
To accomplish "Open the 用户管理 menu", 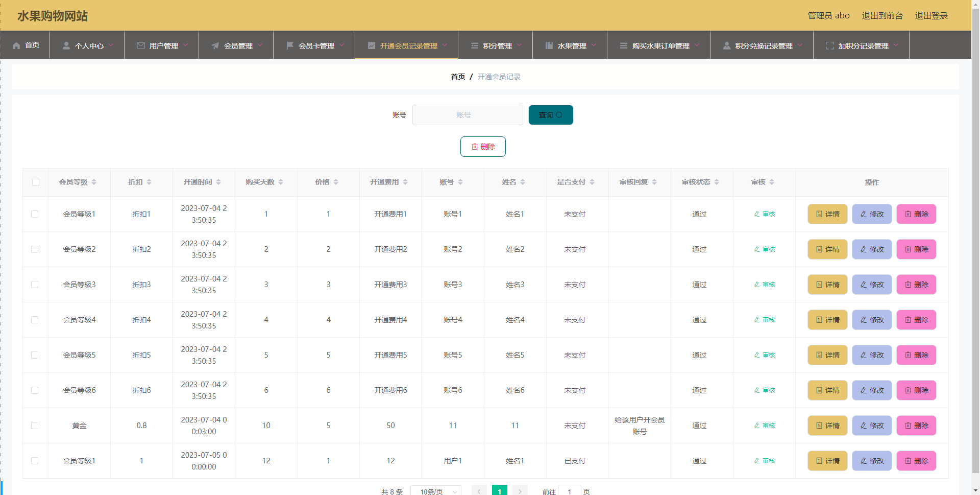I will [x=161, y=45].
